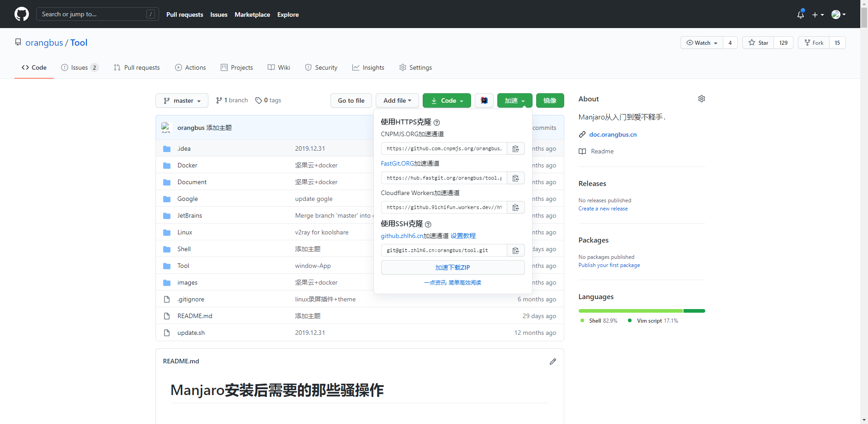Copy the Cloudflare Workers clone URL
Screen dimensions: 868x424
tap(515, 208)
